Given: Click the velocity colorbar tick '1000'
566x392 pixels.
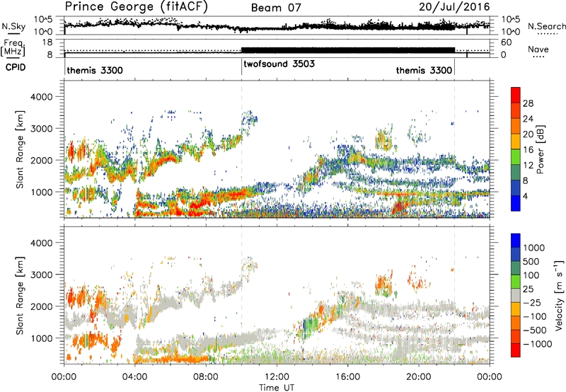Looking at the screenshot, I should 534,248.
